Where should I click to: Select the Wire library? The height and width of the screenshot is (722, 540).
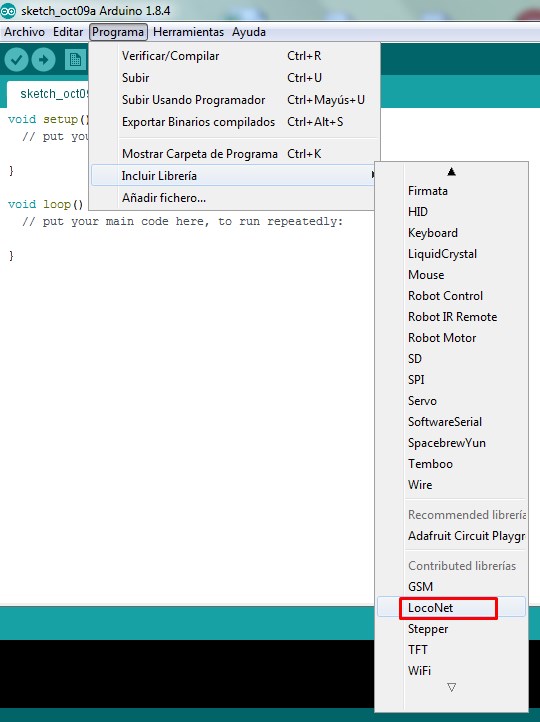tap(451, 485)
